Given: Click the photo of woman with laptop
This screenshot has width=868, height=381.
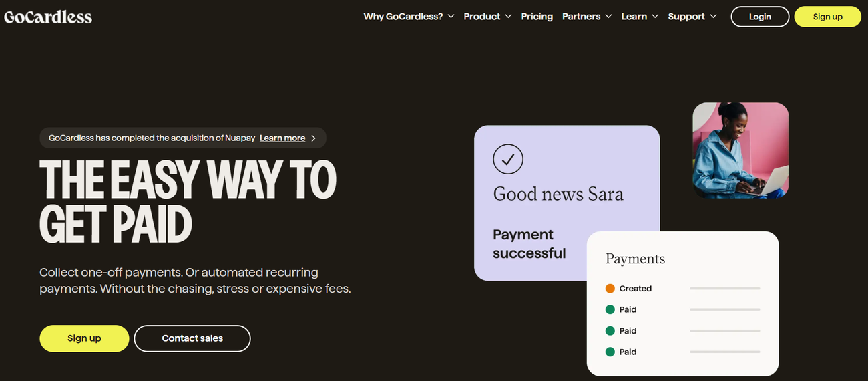Looking at the screenshot, I should (740, 150).
